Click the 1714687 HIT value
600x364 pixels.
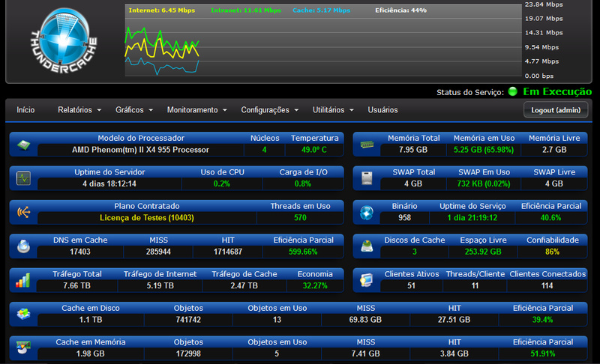tap(228, 252)
